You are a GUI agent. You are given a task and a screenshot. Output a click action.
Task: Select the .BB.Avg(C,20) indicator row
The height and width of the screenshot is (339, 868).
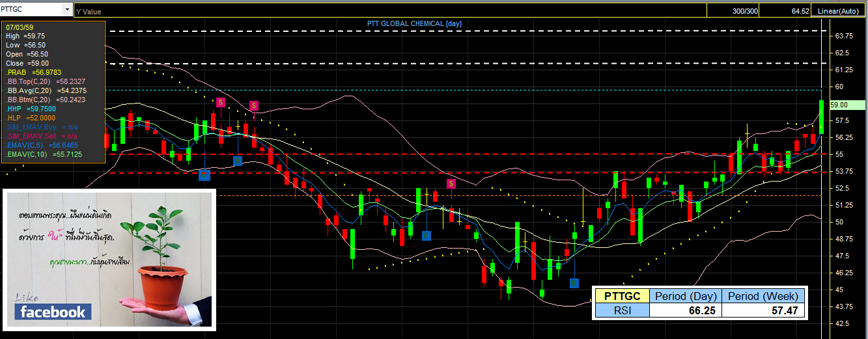[46, 90]
